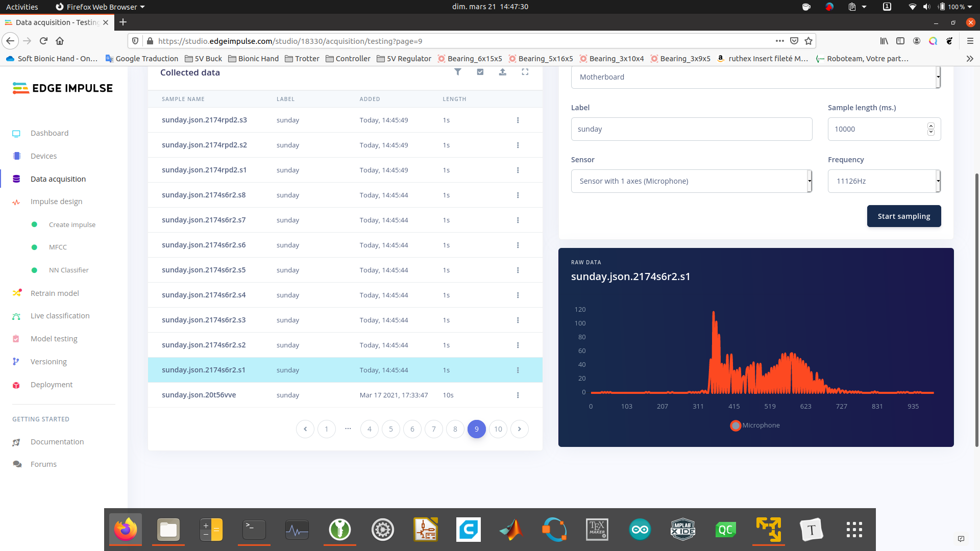Open the three-dot menu for sunday.json.2174s6r2.s8

518,195
